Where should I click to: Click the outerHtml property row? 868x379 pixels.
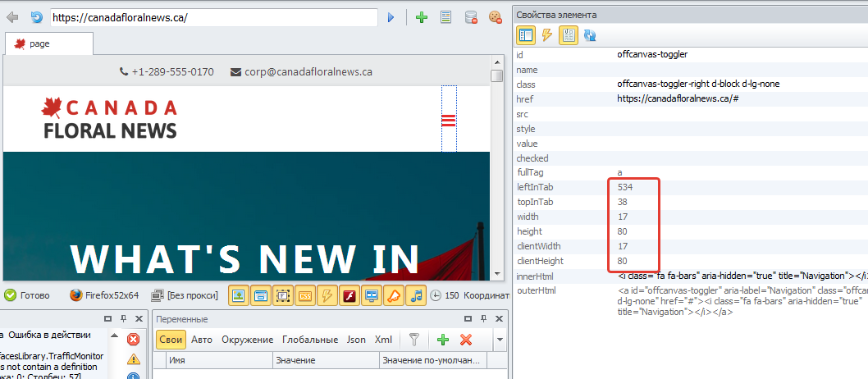point(690,301)
